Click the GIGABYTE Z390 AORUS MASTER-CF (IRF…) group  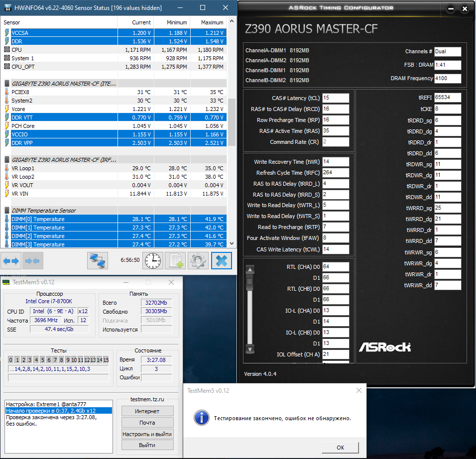click(x=116, y=159)
